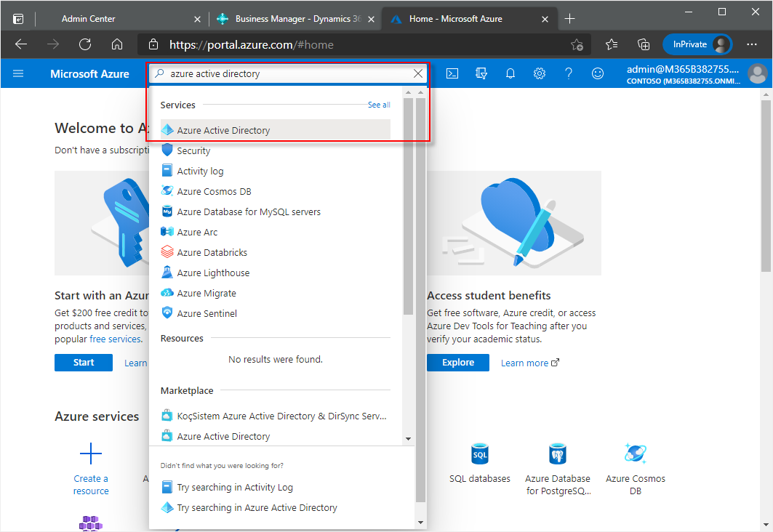Click Try searching in Activity Log
Image resolution: width=773 pixels, height=532 pixels.
(234, 487)
